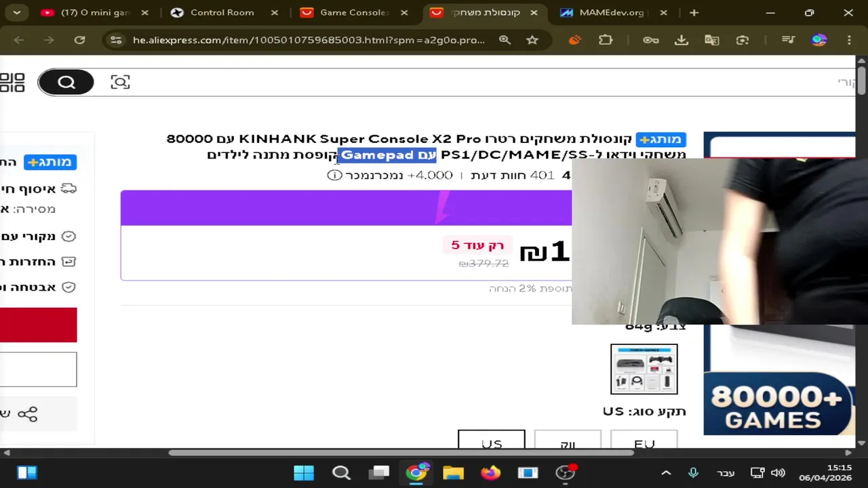Screen dimensions: 868x488
Task: Open the QR code icon on AliExpress header
Action: pos(12,82)
